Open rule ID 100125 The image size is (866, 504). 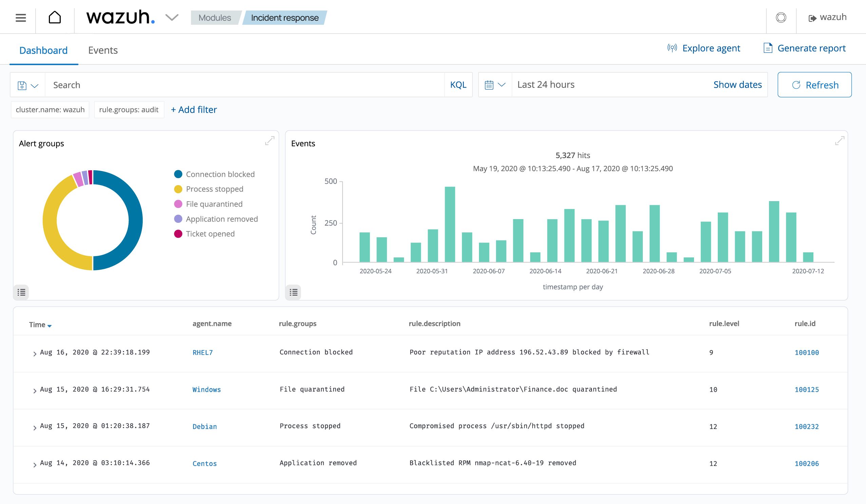tap(807, 390)
